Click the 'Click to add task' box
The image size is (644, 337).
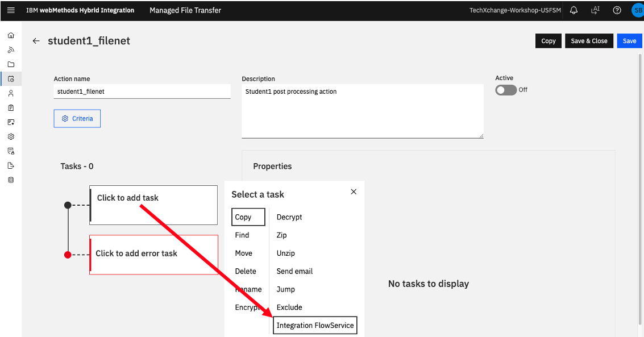(153, 205)
